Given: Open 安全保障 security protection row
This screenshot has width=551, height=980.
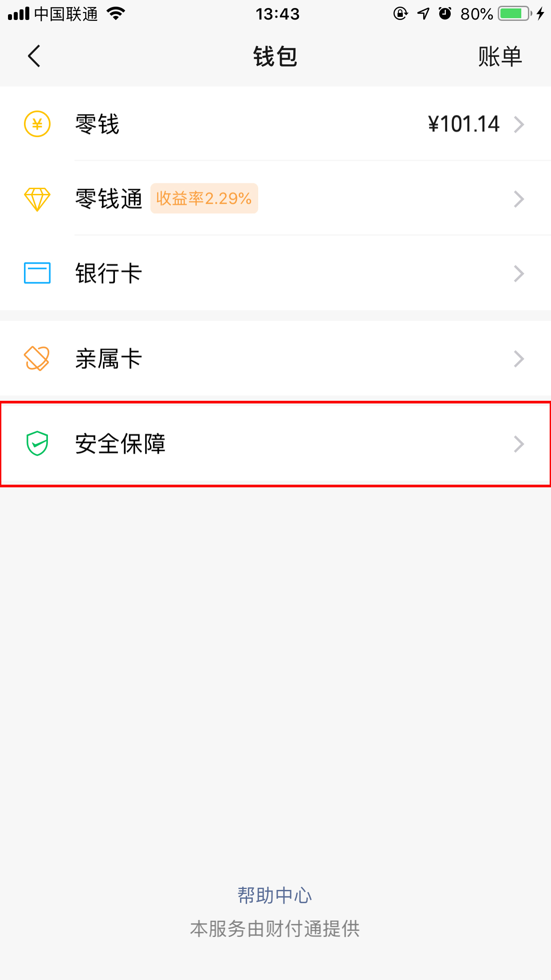Looking at the screenshot, I should (275, 443).
